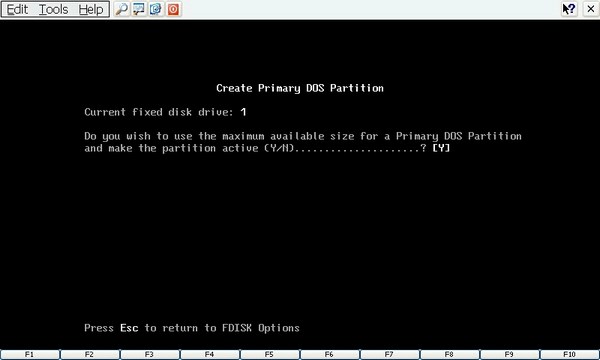
Task: Click the F6 function key button
Action: point(330,355)
